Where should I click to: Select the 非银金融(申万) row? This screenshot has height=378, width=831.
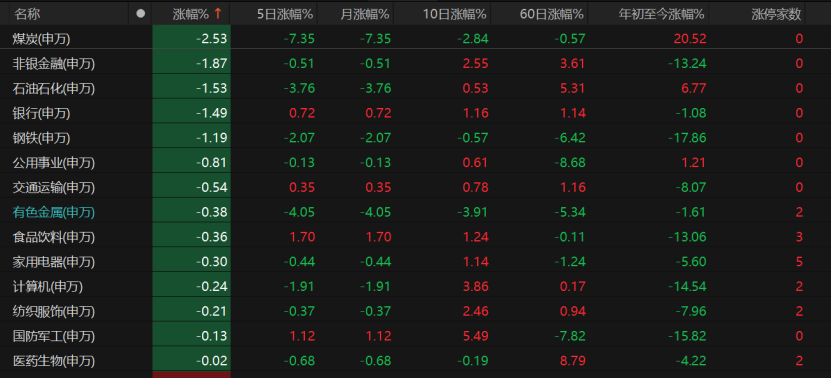(x=416, y=64)
